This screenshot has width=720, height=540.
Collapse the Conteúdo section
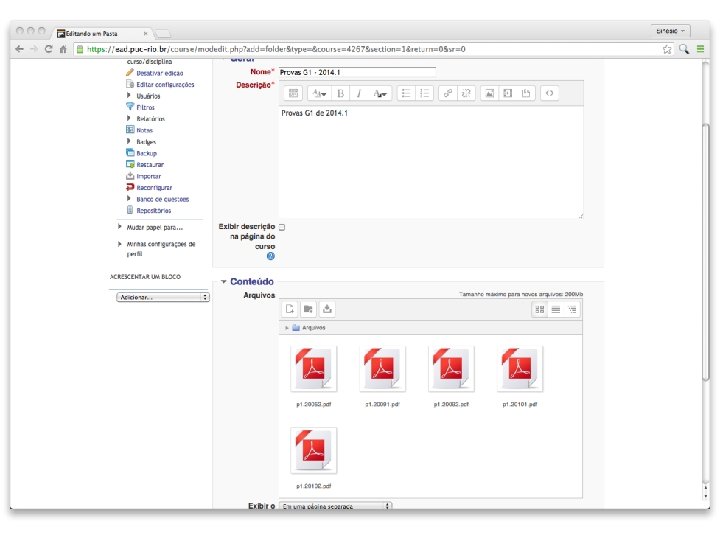[224, 281]
